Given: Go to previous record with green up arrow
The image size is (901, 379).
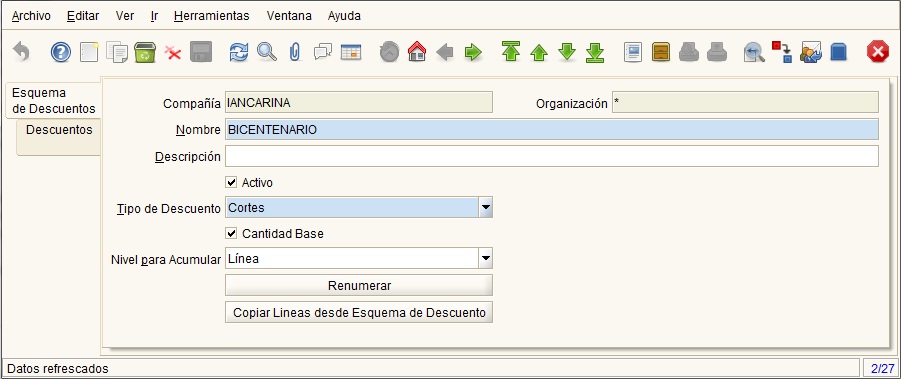Looking at the screenshot, I should tap(539, 53).
